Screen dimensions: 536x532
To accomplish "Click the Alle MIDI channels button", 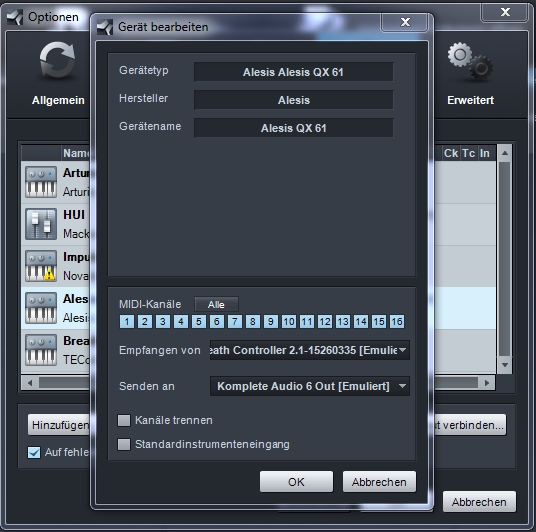I will tap(216, 304).
